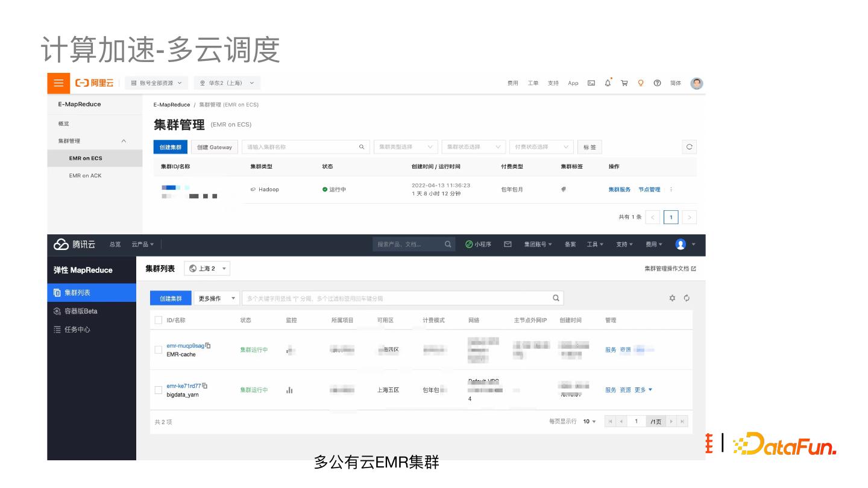The height and width of the screenshot is (488, 868).
Task: Check the box for bigdata_yarn cluster
Action: pos(159,390)
